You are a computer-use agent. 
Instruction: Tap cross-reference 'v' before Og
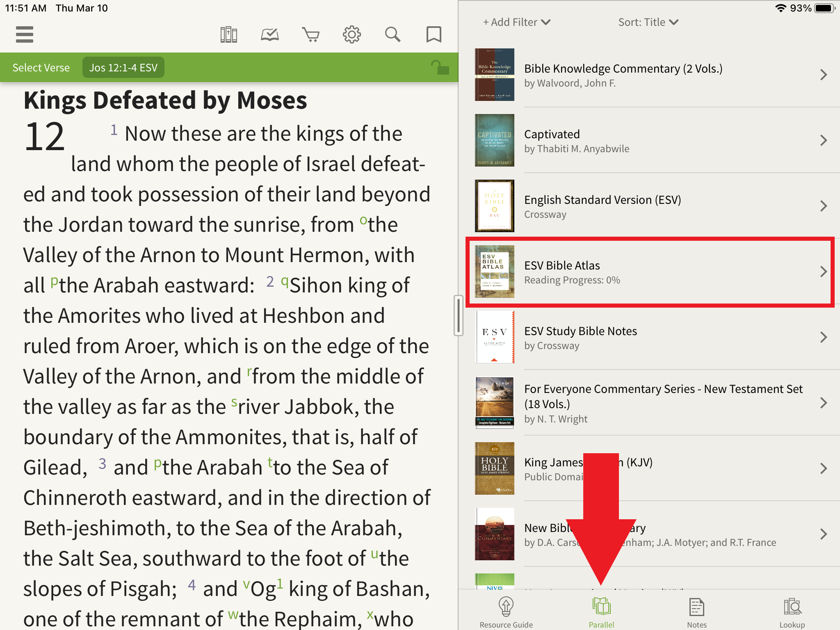[x=246, y=585]
